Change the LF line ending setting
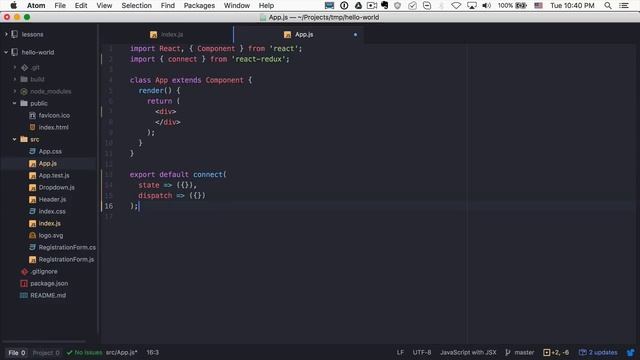 coord(400,353)
